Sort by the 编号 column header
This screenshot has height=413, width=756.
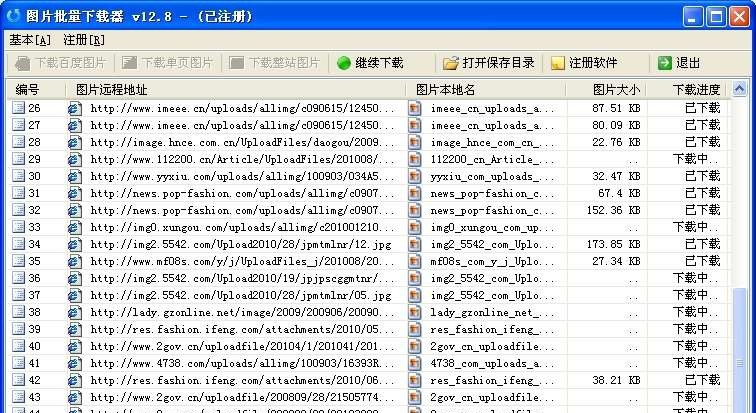point(37,90)
